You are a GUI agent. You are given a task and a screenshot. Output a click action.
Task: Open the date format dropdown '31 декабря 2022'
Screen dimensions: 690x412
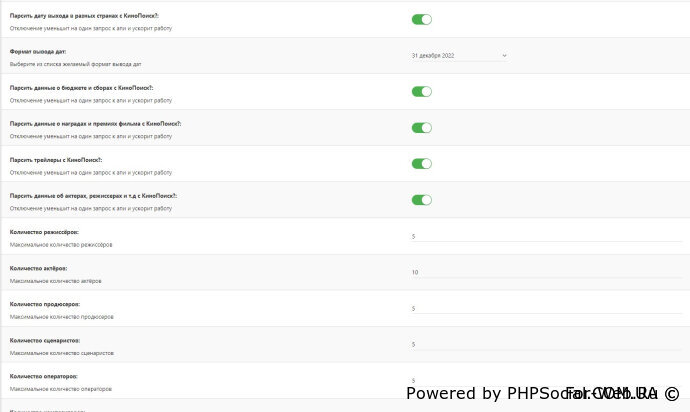459,55
